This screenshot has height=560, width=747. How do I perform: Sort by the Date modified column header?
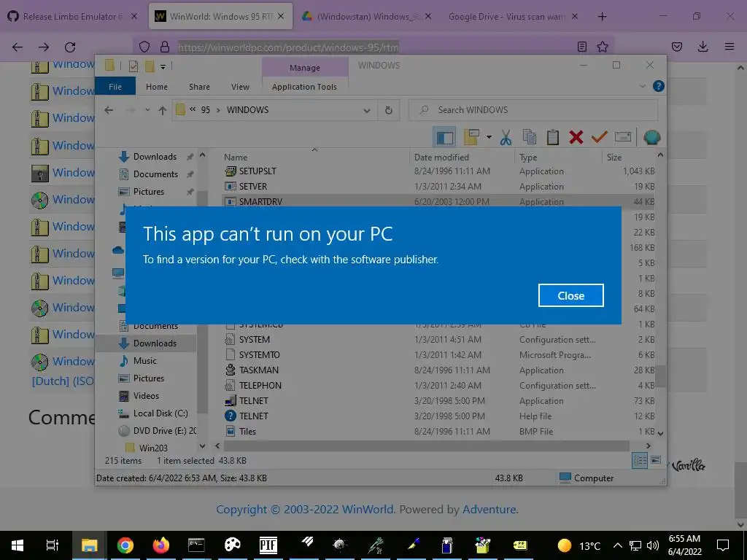click(x=441, y=157)
